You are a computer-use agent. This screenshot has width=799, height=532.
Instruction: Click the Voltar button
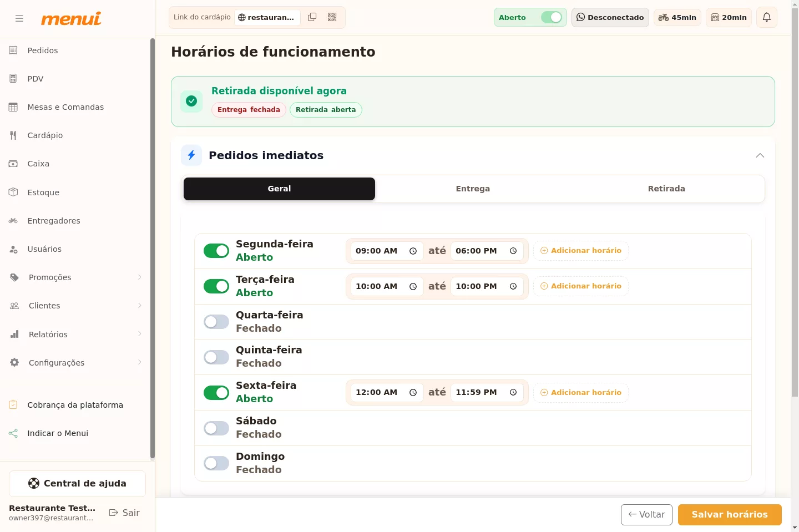click(x=646, y=515)
